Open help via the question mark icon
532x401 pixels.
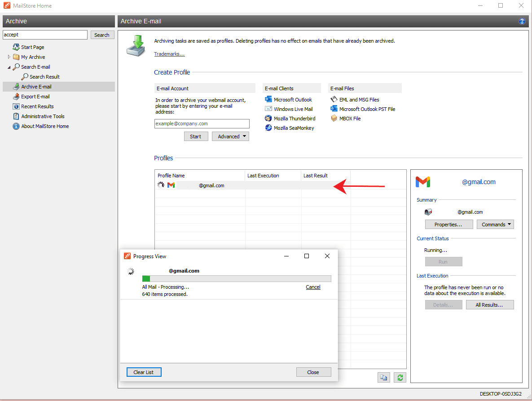click(522, 21)
